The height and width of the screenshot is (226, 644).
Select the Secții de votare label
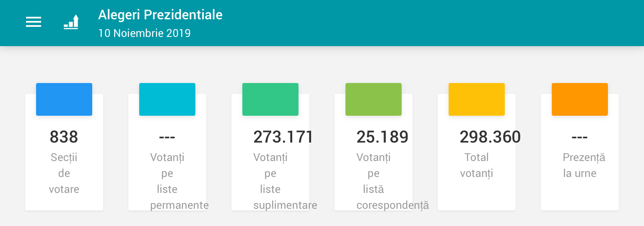(64, 173)
